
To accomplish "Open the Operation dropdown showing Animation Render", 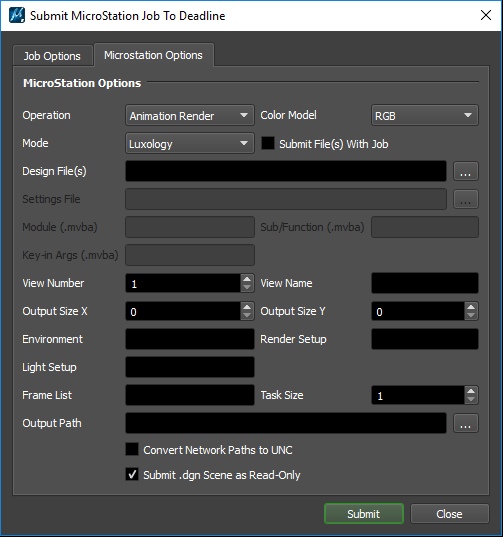I will click(190, 115).
